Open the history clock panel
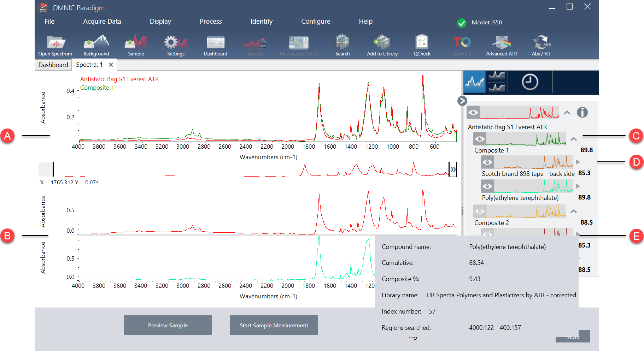Image resolution: width=644 pixels, height=351 pixels. pyautogui.click(x=530, y=82)
